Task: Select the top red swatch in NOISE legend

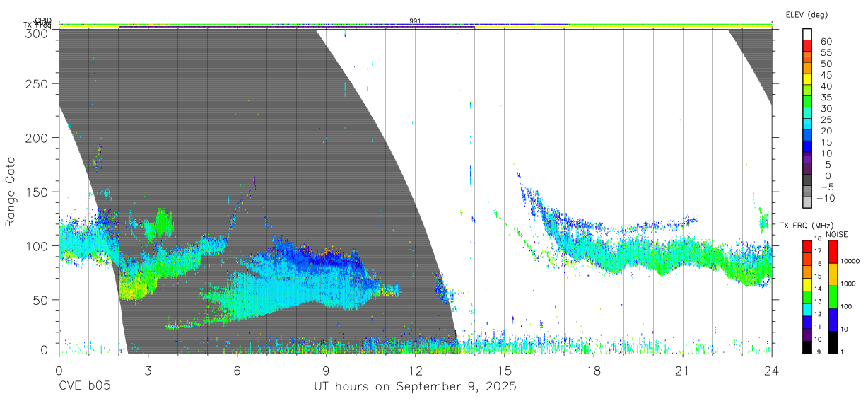Action: coord(833,251)
